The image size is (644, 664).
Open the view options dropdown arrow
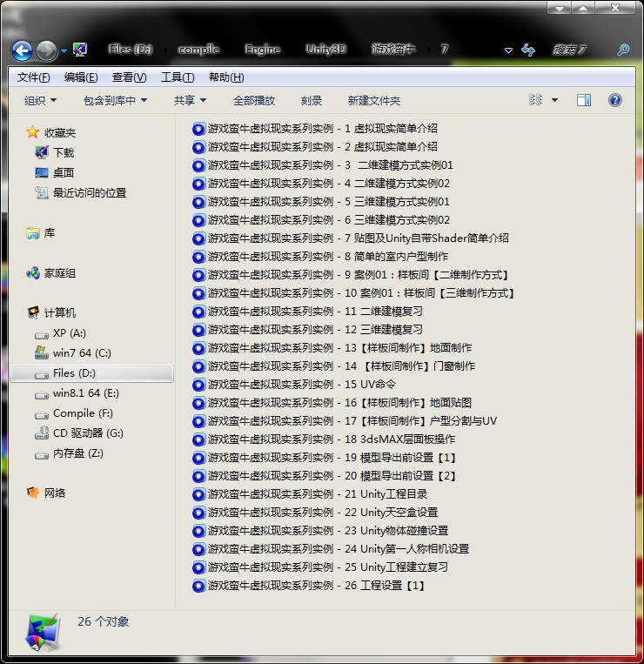click(x=554, y=100)
